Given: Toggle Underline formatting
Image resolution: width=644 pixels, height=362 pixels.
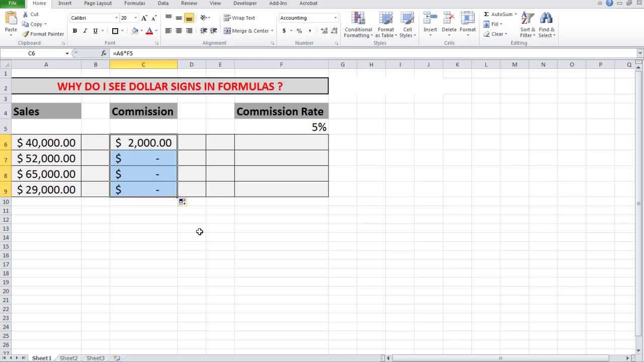Looking at the screenshot, I should point(95,31).
